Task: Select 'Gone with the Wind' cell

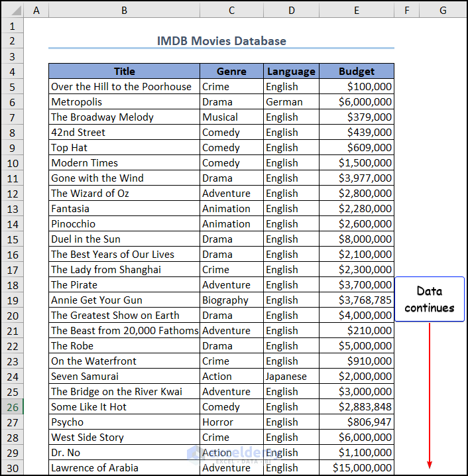Action: point(124,178)
